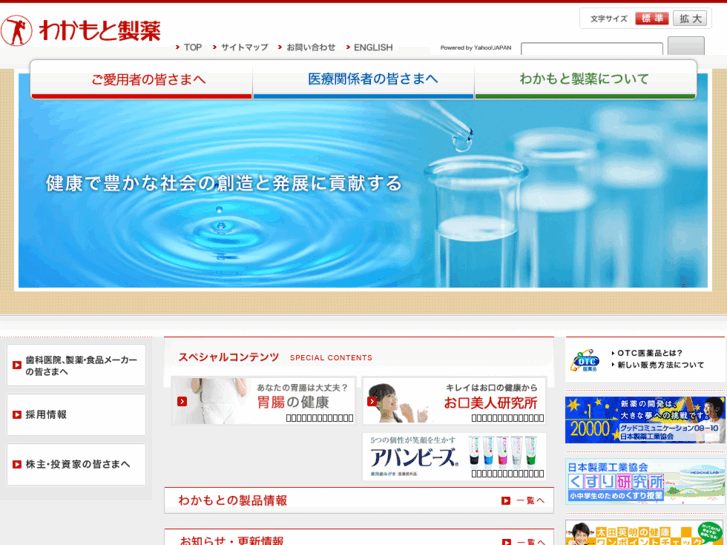The height and width of the screenshot is (545, 727).
Task: Click the red arrow icon beside 採用情報
Action: [x=17, y=415]
